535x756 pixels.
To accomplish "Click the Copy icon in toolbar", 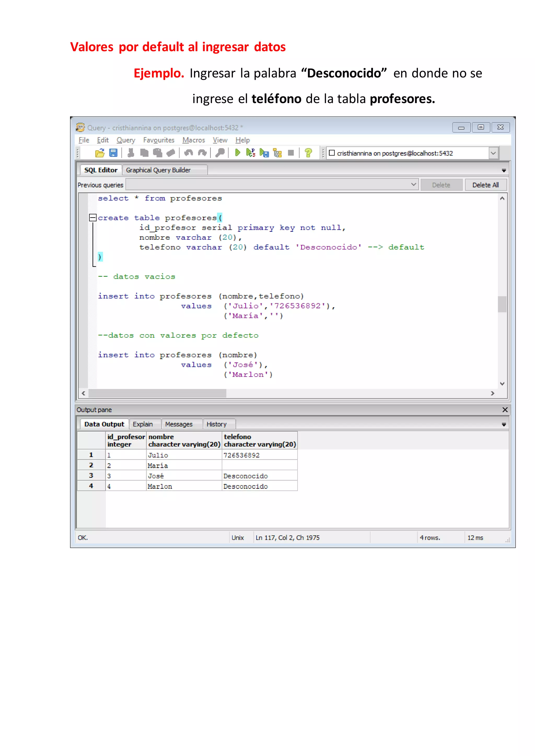I will pyautogui.click(x=144, y=153).
